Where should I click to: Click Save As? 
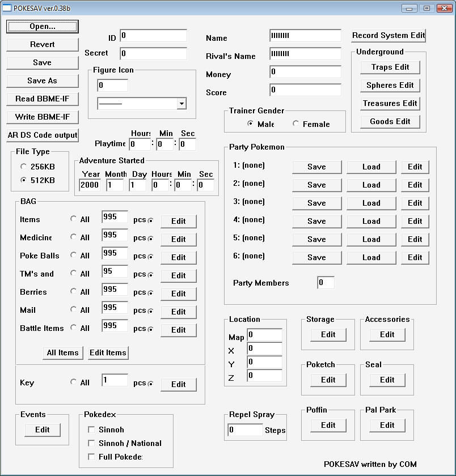coord(41,80)
